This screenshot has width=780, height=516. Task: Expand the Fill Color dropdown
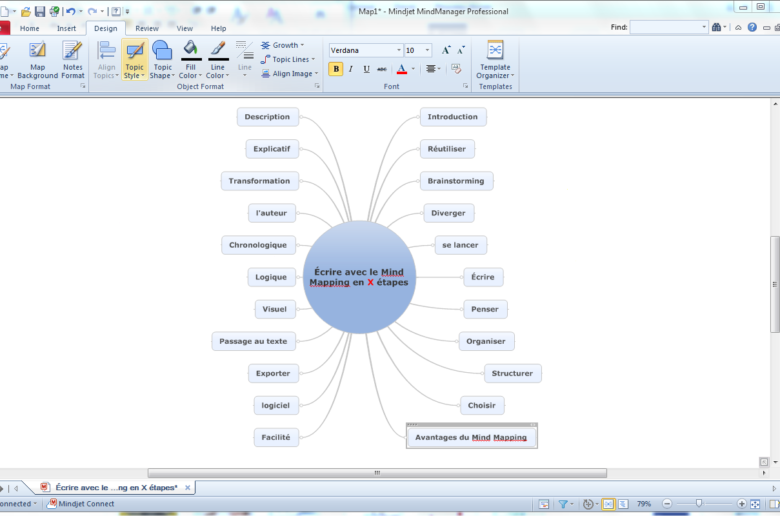tap(189, 76)
